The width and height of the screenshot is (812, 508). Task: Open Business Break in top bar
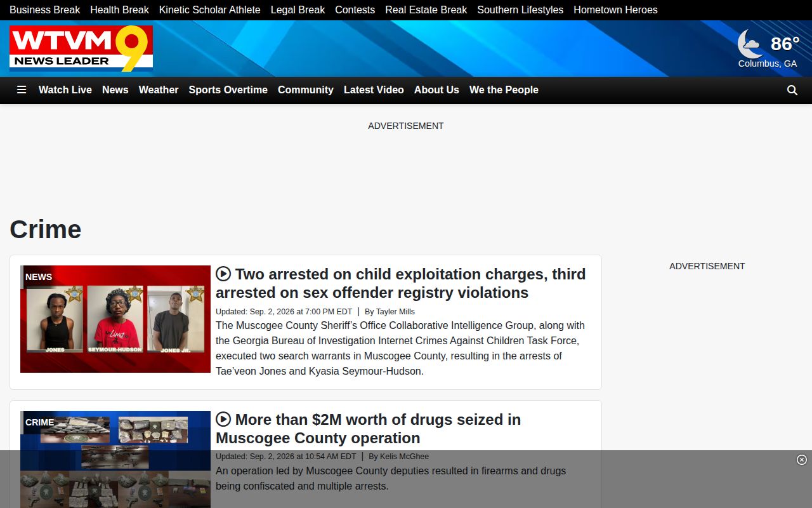coord(45,10)
